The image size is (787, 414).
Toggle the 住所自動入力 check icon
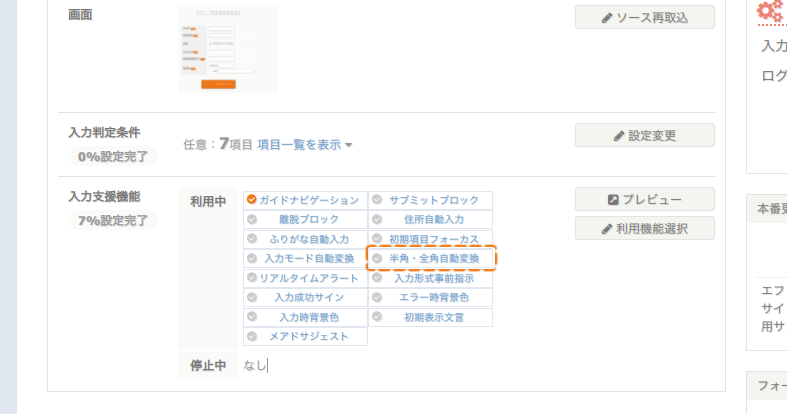377,219
